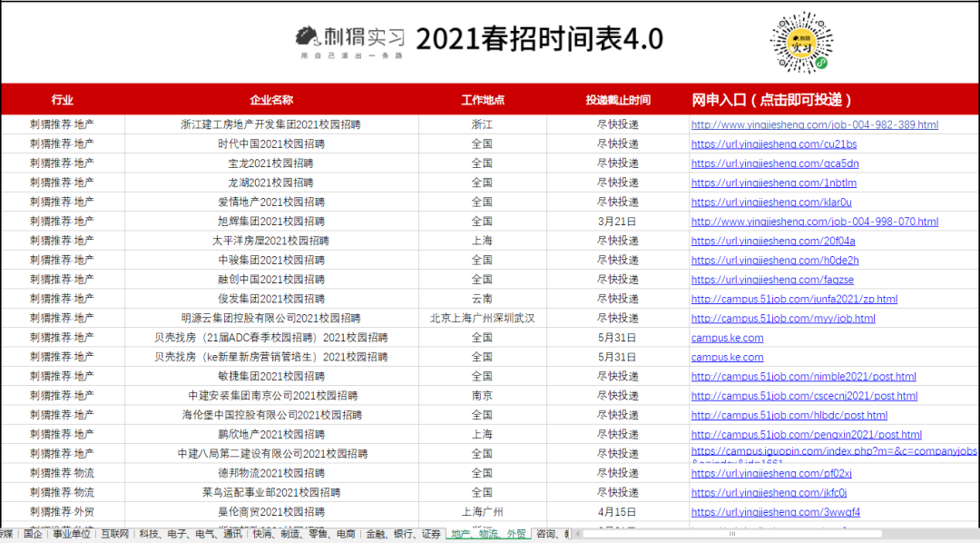Select cell 太平洋房屋2021校园招聘

click(270, 241)
